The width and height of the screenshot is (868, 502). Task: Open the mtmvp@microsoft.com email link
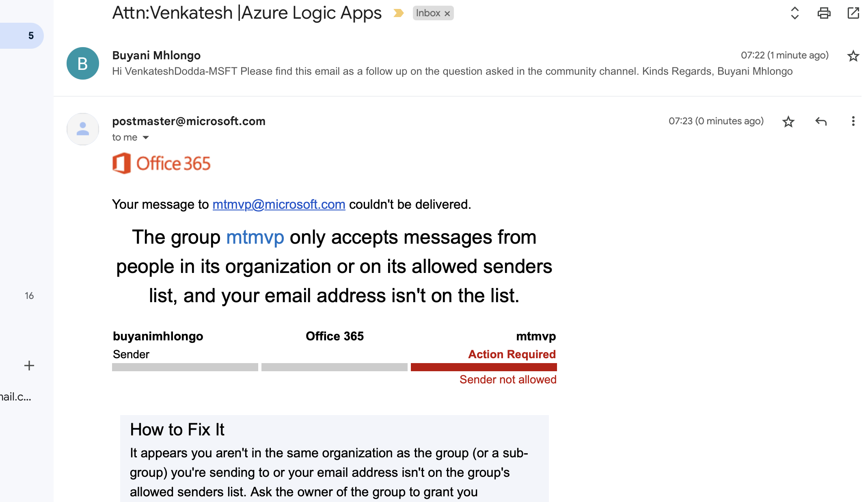pyautogui.click(x=279, y=204)
